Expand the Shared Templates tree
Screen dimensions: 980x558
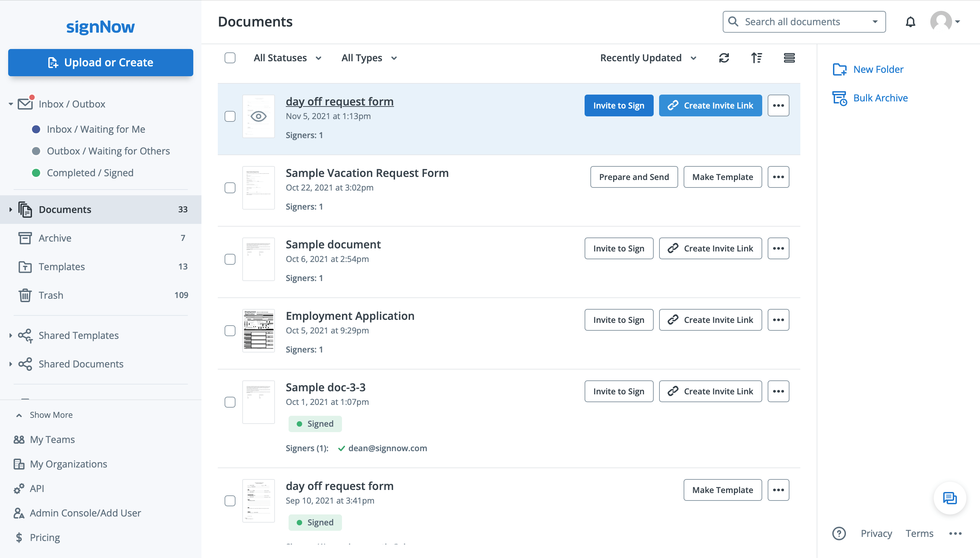point(11,335)
